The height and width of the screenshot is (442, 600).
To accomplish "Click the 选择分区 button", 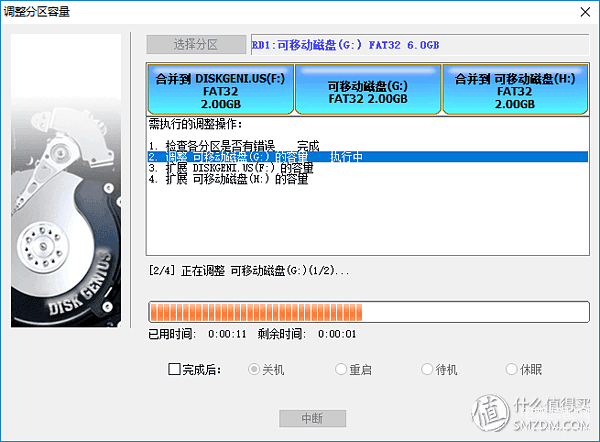I will (196, 45).
